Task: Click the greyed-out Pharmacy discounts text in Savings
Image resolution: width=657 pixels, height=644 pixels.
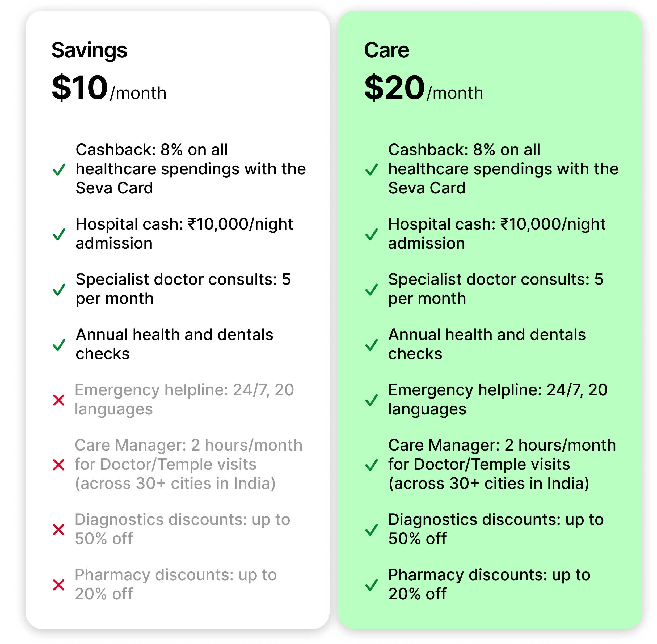Action: tap(176, 584)
